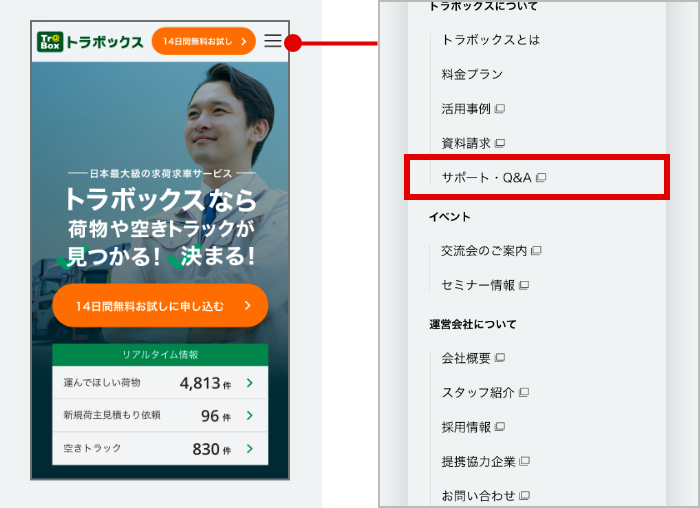This screenshot has width=700, height=508.
Task: Click the イベント section heading
Action: pos(450,217)
